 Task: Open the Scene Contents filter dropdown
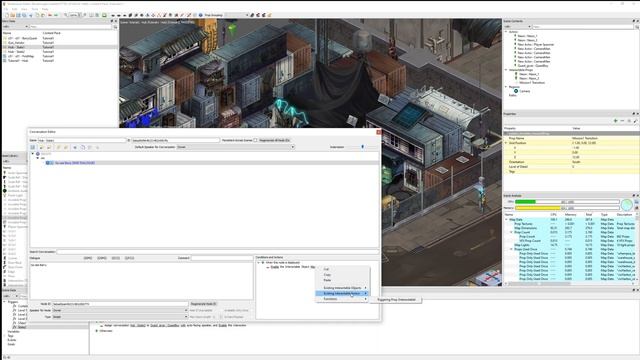click(x=517, y=27)
